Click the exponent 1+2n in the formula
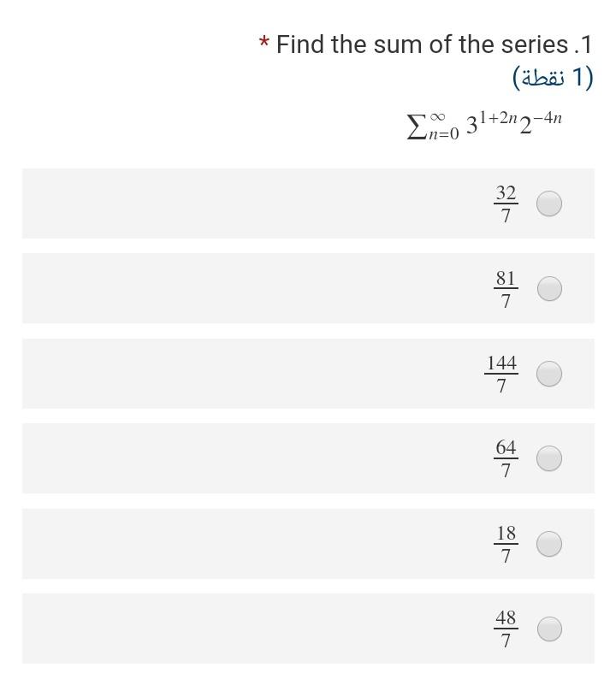Screen dimensions: 616x685 501,116
